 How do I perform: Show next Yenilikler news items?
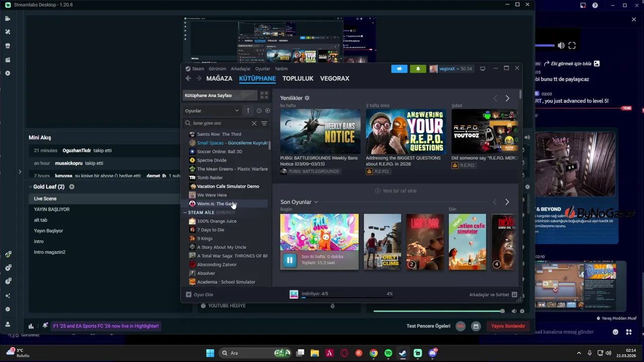tap(507, 99)
